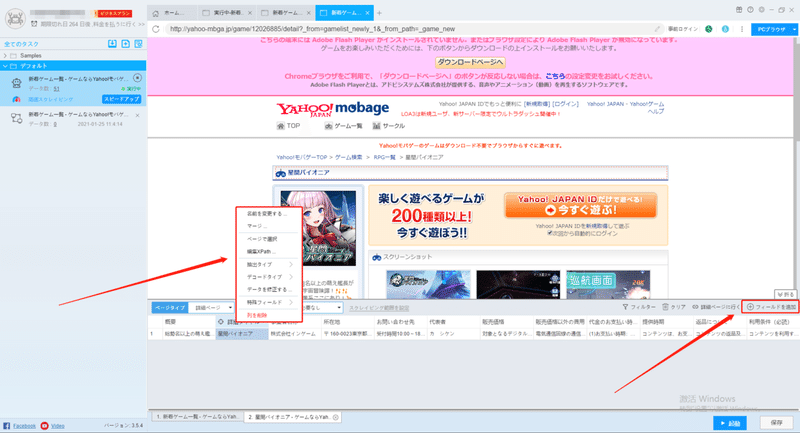Click the 起動 start button
The image size is (800, 433).
point(730,423)
